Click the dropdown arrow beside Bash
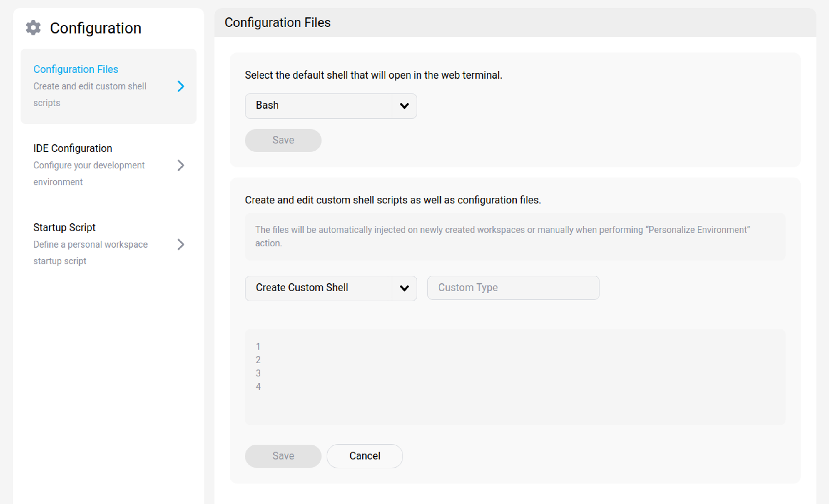The height and width of the screenshot is (504, 829). coord(404,106)
